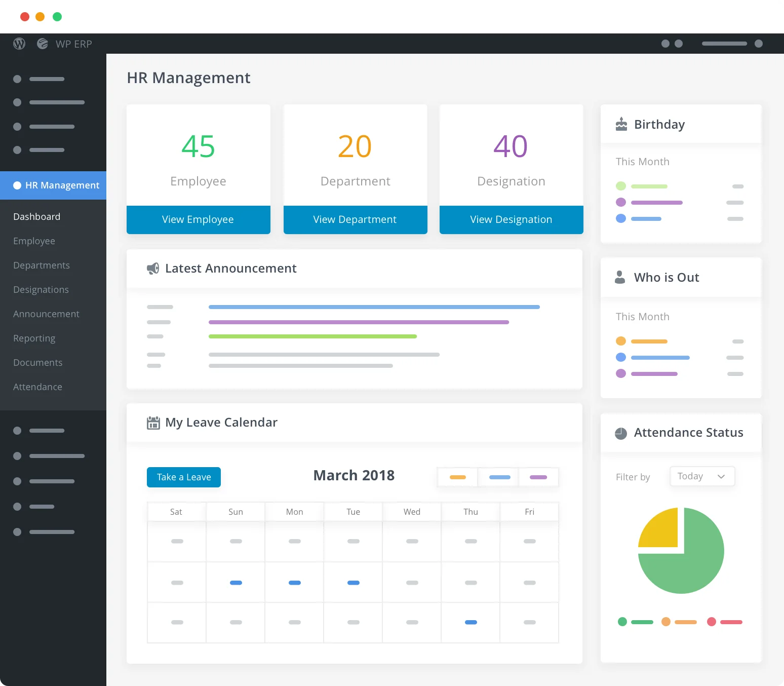Select Reporting in the sidebar
Screen dimensions: 784x686
[34, 338]
